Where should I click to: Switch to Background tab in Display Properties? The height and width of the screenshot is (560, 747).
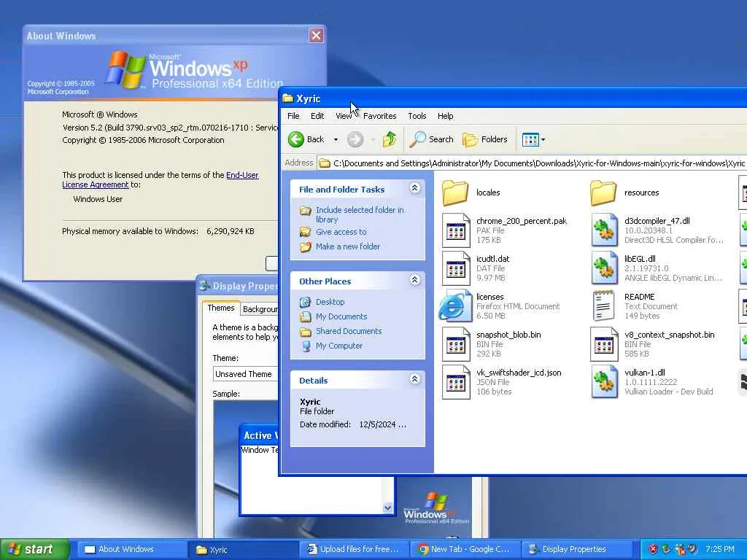coord(260,309)
